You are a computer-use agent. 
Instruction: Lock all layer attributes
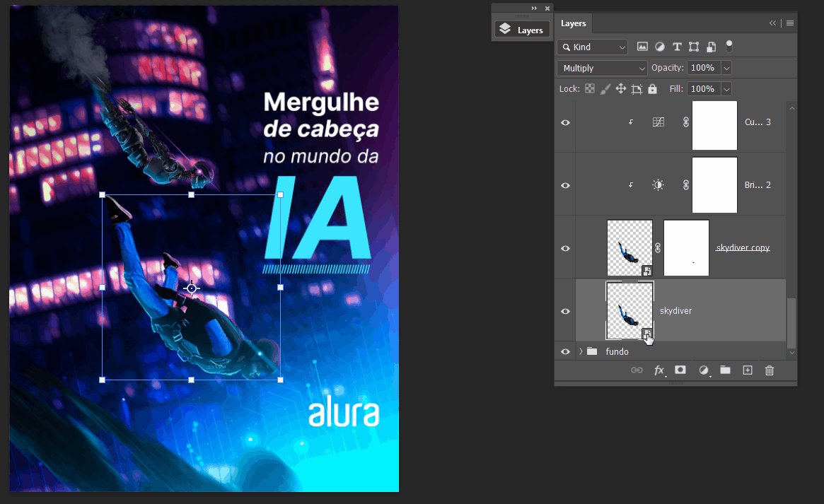[652, 89]
